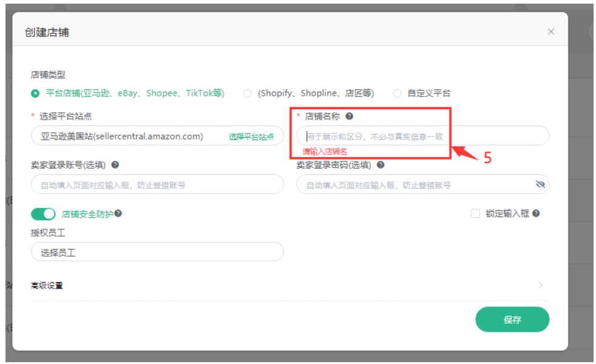Image resolution: width=596 pixels, height=364 pixels.
Task: Click into the 卖家登录账号 input box
Action: (x=157, y=184)
